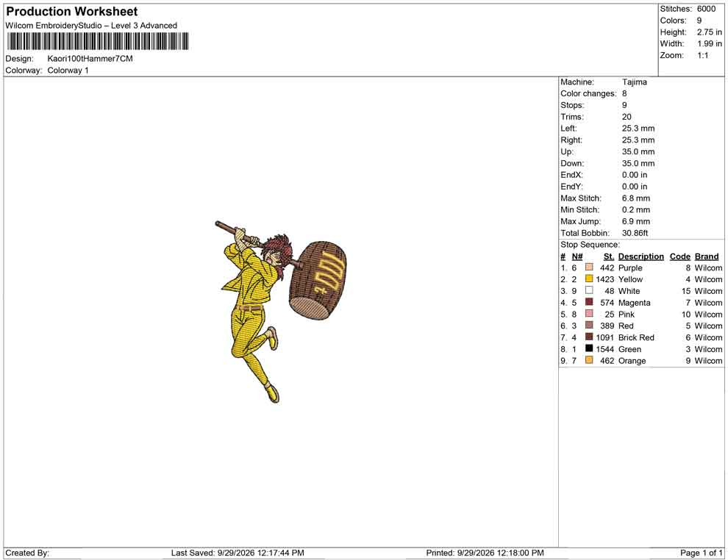
Task: Click the 'St.' column header
Action: (x=609, y=256)
